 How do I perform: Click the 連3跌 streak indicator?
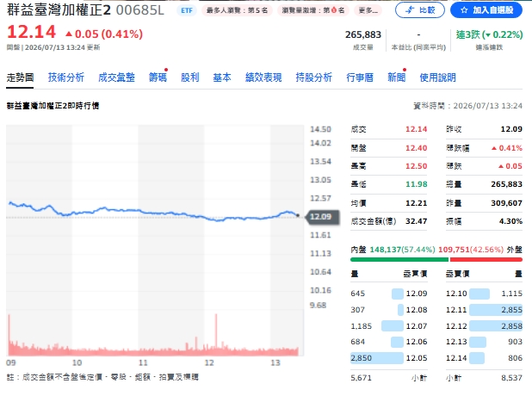coord(489,34)
